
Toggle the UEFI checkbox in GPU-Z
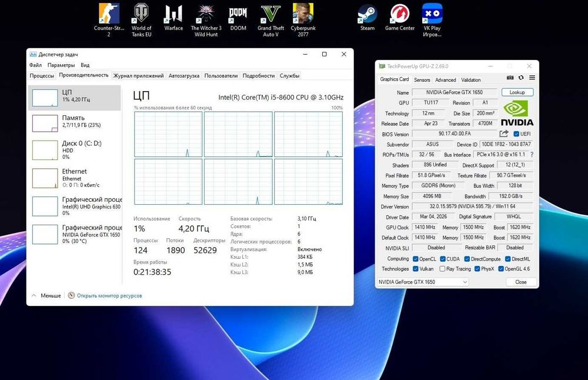click(x=516, y=134)
